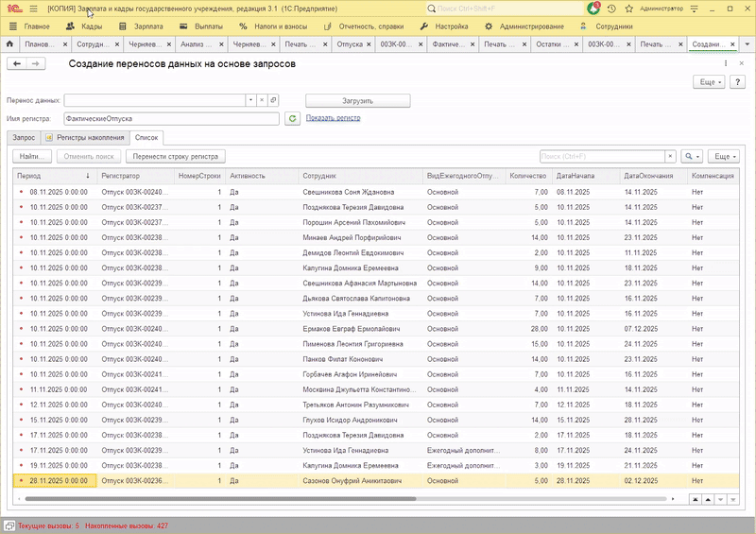Open service settings lines icon in title bar
Image resolution: width=756 pixels, height=534 pixels.
point(695,9)
